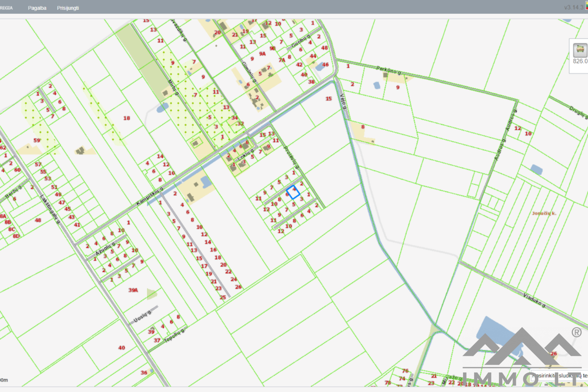Select the blue highlighted parcel 4
588x392 pixels.
[x=293, y=192]
